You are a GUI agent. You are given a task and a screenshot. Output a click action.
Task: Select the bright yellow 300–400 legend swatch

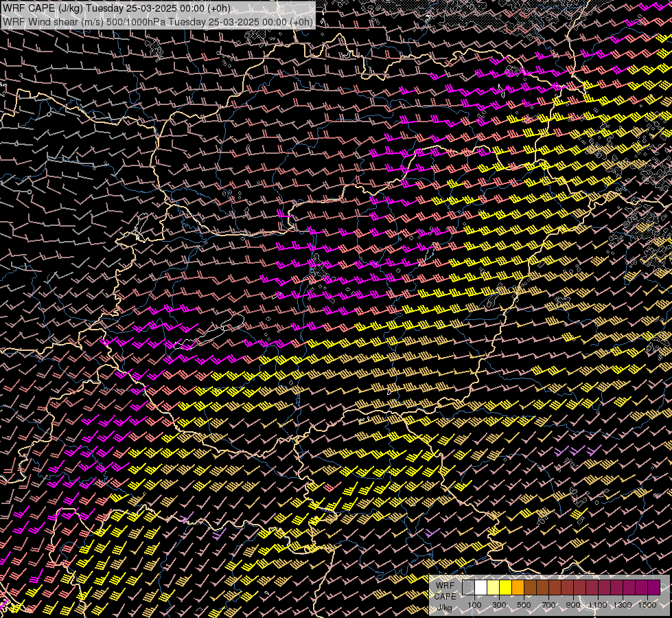pos(505,588)
